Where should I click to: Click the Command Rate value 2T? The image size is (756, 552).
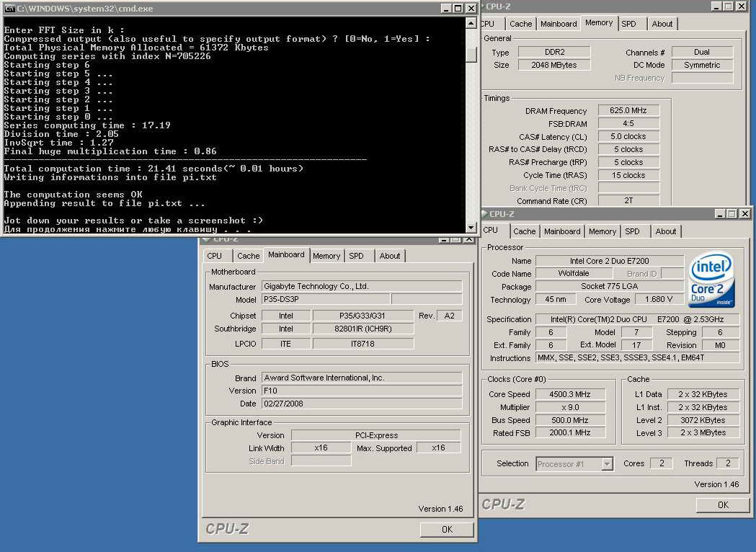(628, 200)
